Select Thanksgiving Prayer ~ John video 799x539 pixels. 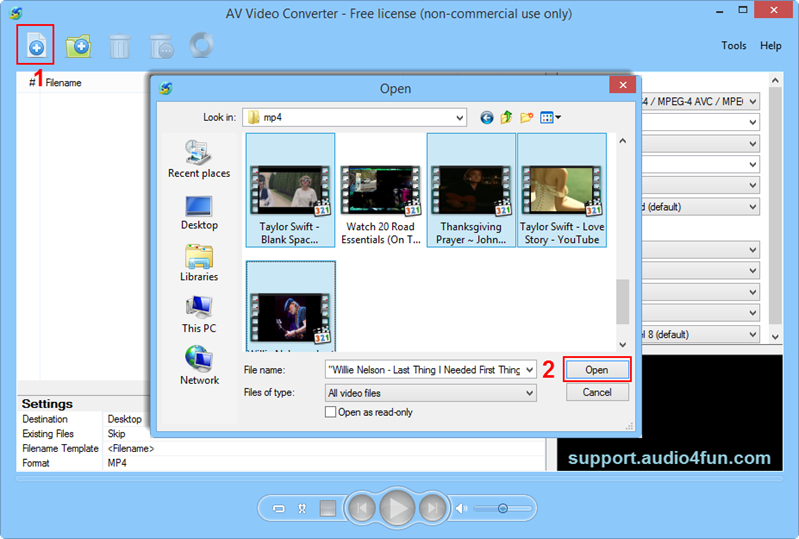(x=471, y=190)
